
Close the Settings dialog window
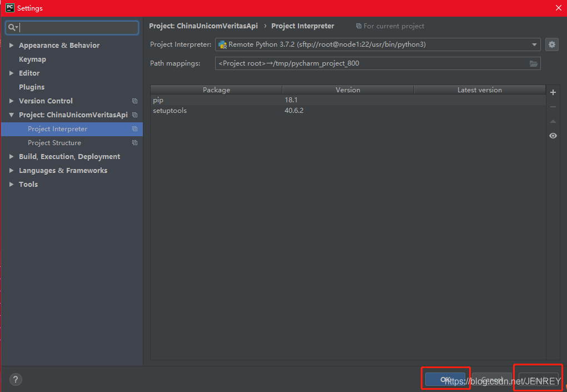pyautogui.click(x=558, y=8)
